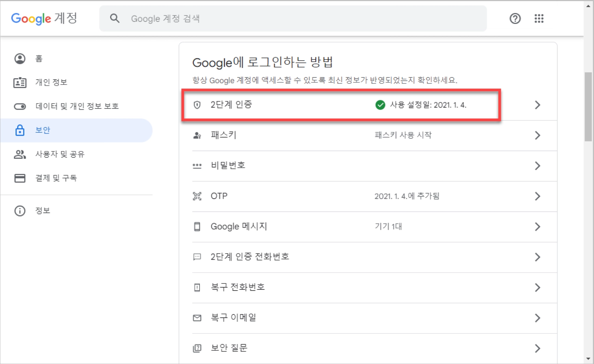
Task: Click the 비밀번호 asterisks icon
Action: tap(197, 166)
